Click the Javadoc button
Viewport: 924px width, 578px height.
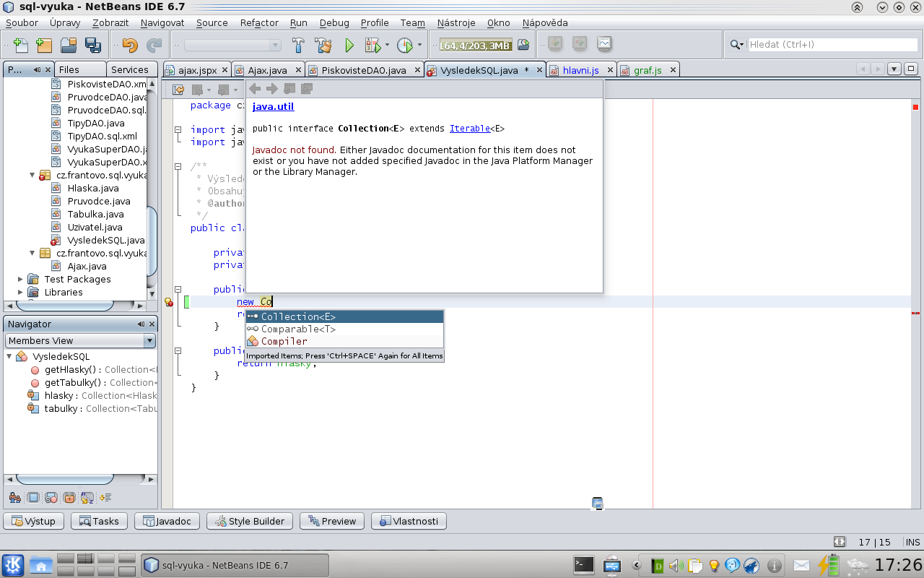[x=166, y=521]
